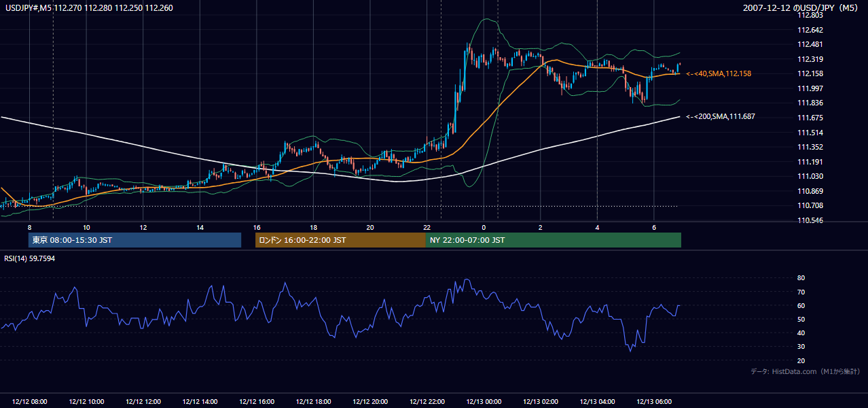The height and width of the screenshot is (408, 868).
Task: Click the 12/12 16:00 time axis label
Action: click(257, 402)
